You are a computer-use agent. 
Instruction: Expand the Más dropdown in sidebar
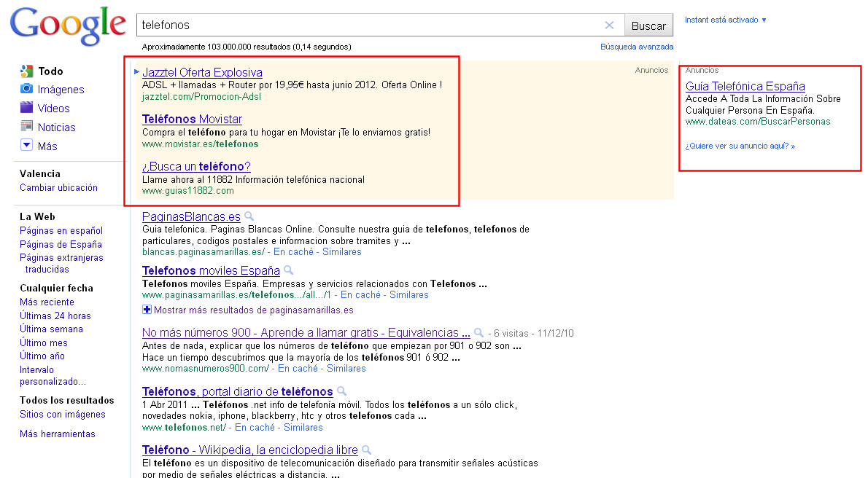click(x=26, y=146)
